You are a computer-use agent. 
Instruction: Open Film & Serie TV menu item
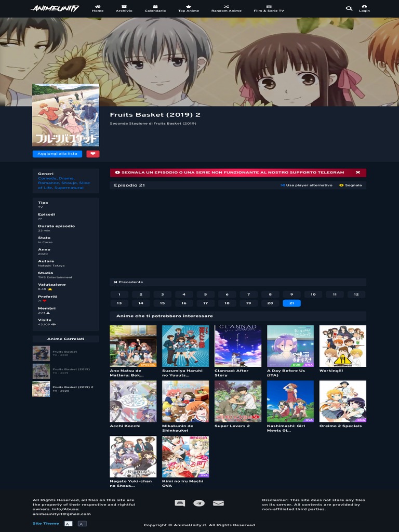pyautogui.click(x=269, y=8)
